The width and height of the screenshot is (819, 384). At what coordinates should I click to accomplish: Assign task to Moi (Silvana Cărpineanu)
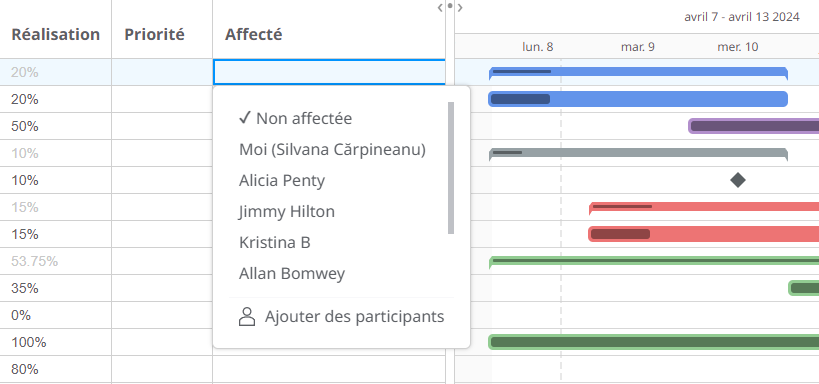332,149
